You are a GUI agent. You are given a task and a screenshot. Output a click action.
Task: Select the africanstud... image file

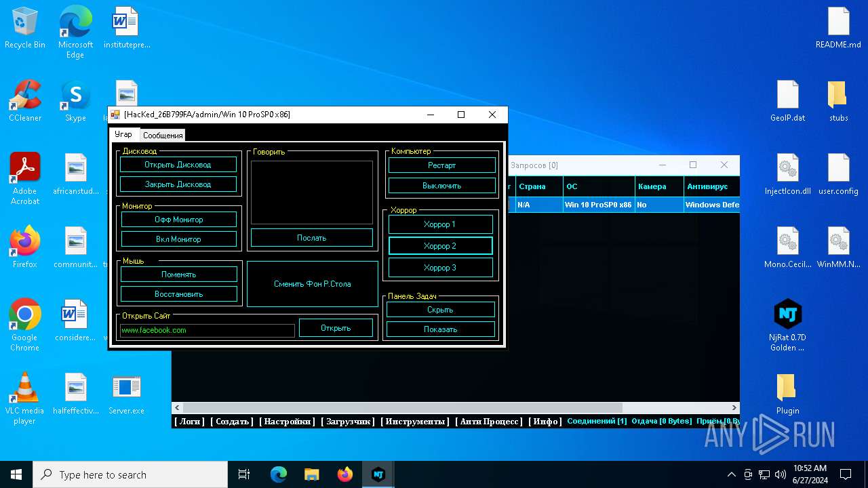tap(75, 174)
